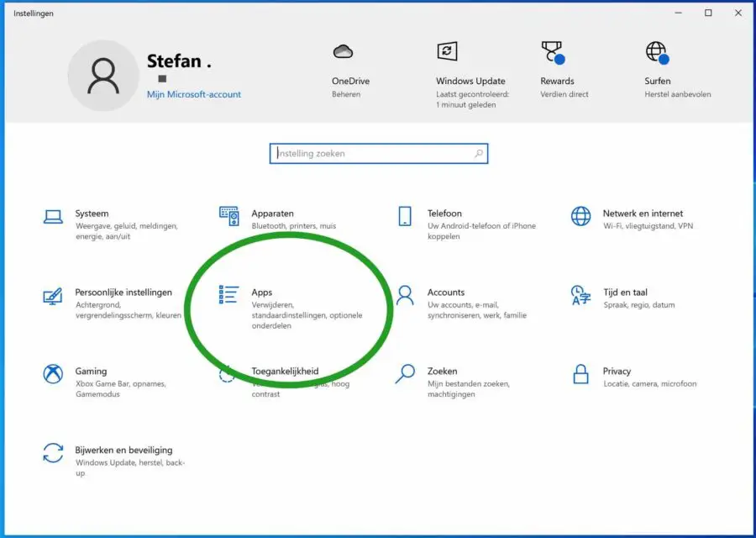The width and height of the screenshot is (756, 538).
Task: Maximize the Instellingen window
Action: [708, 13]
